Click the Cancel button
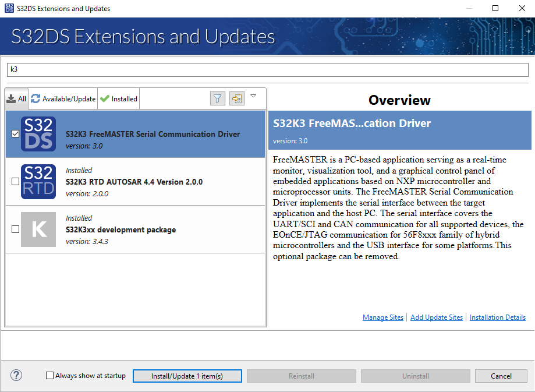The width and height of the screenshot is (535, 392). tap(501, 376)
